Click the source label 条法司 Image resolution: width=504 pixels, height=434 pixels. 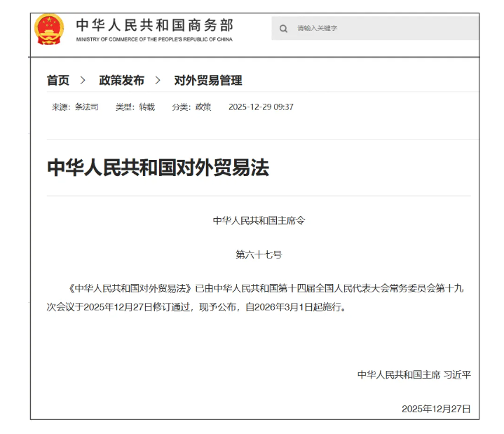coord(75,107)
